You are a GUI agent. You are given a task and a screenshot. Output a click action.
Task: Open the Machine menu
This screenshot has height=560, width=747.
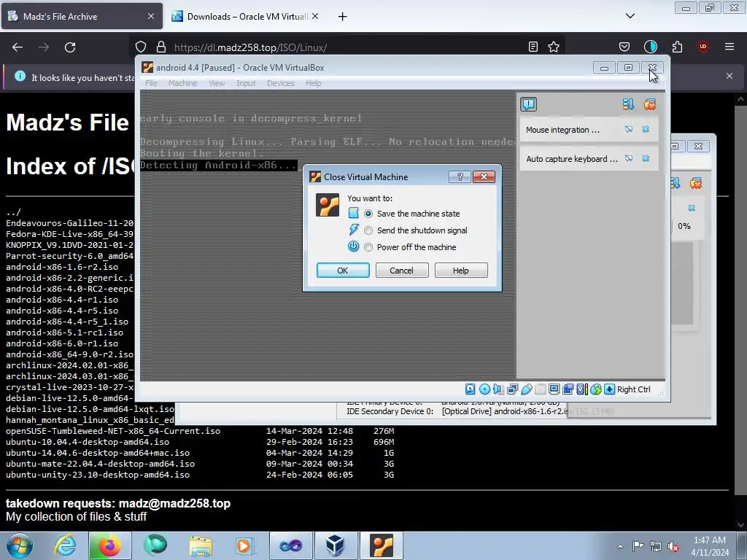coord(182,83)
